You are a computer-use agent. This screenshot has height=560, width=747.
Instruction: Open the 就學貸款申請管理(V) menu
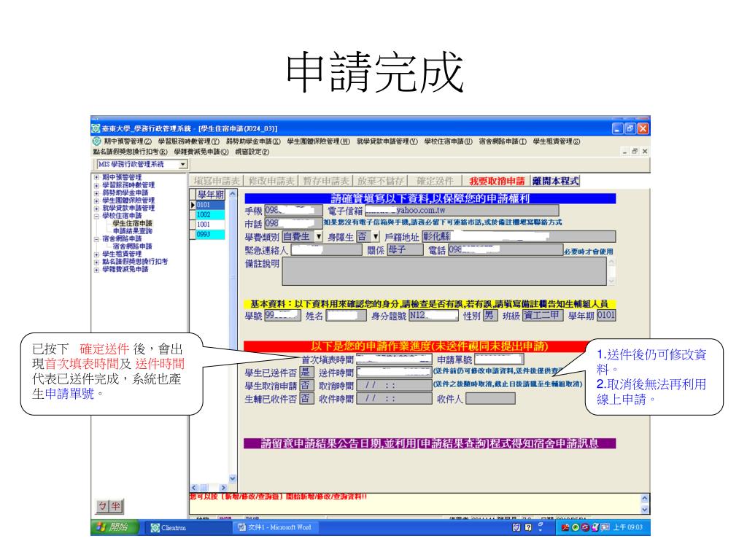coord(387,141)
